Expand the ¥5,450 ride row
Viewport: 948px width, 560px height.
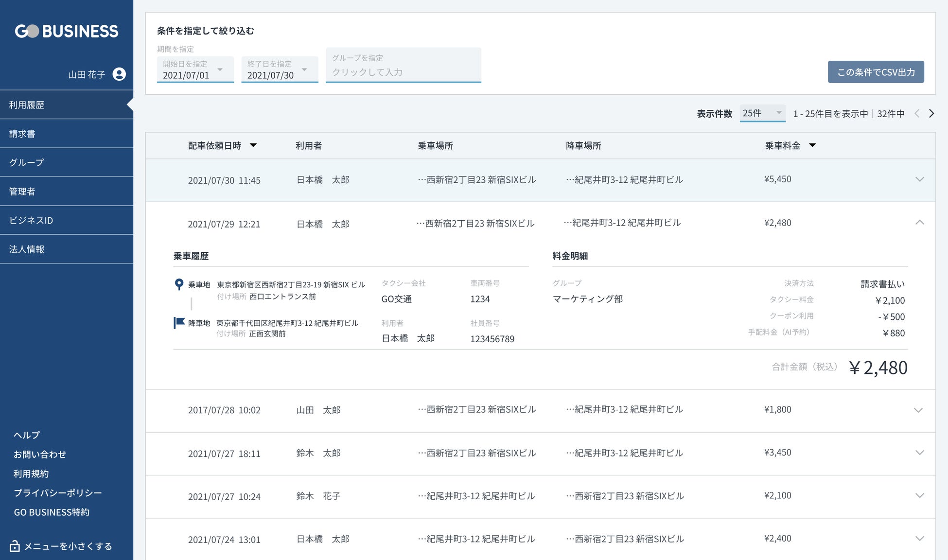919,179
